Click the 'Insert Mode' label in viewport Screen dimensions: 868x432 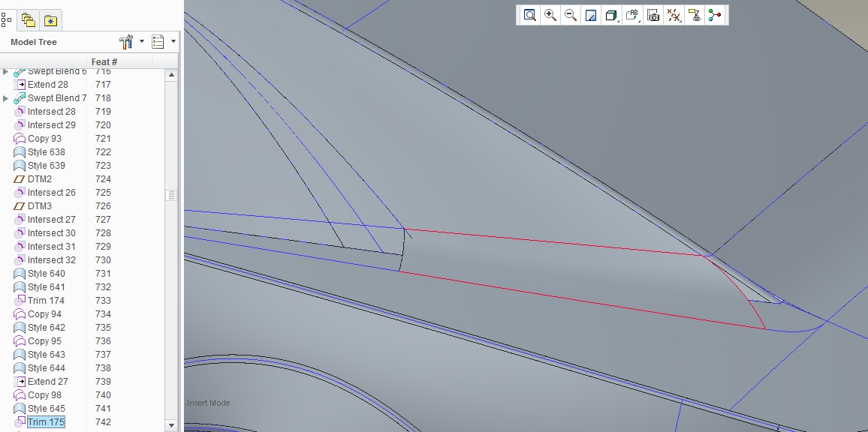click(x=208, y=403)
